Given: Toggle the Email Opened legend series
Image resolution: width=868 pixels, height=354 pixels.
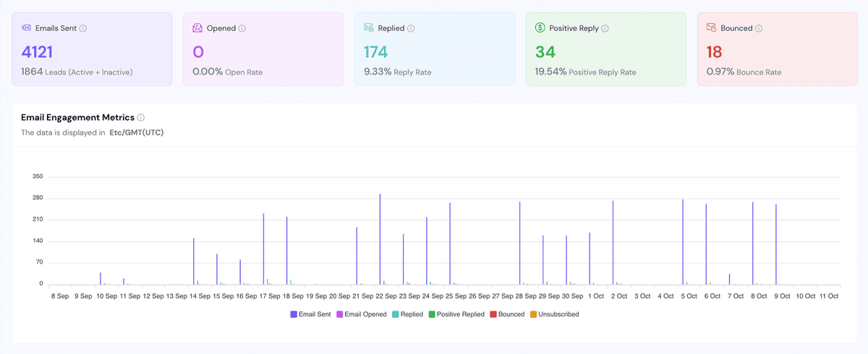Looking at the screenshot, I should coord(362,314).
